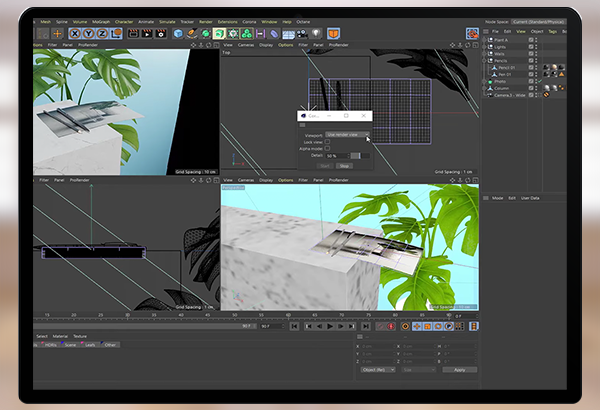The image size is (600, 410).
Task: Toggle Pen 01 visibility dots
Action: (x=536, y=74)
